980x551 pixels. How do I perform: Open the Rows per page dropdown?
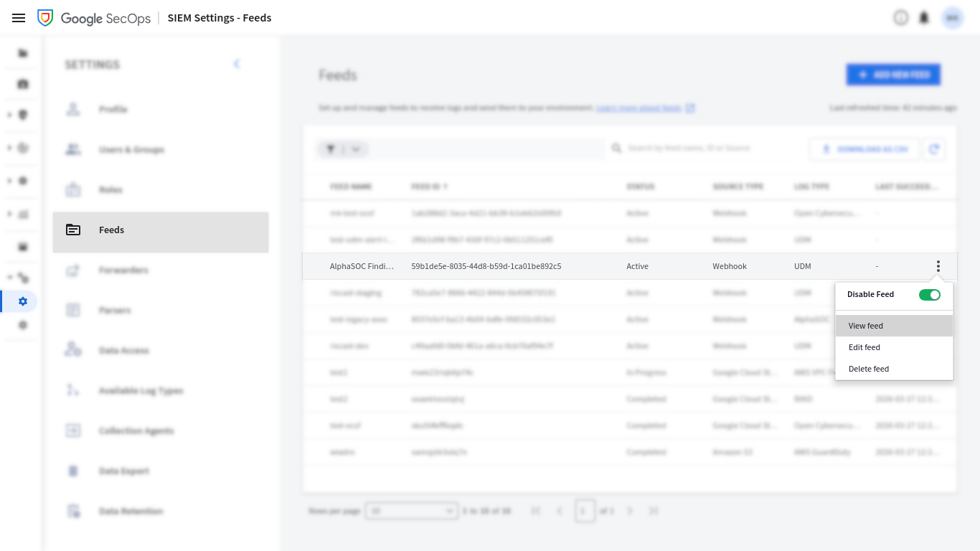[x=412, y=511]
